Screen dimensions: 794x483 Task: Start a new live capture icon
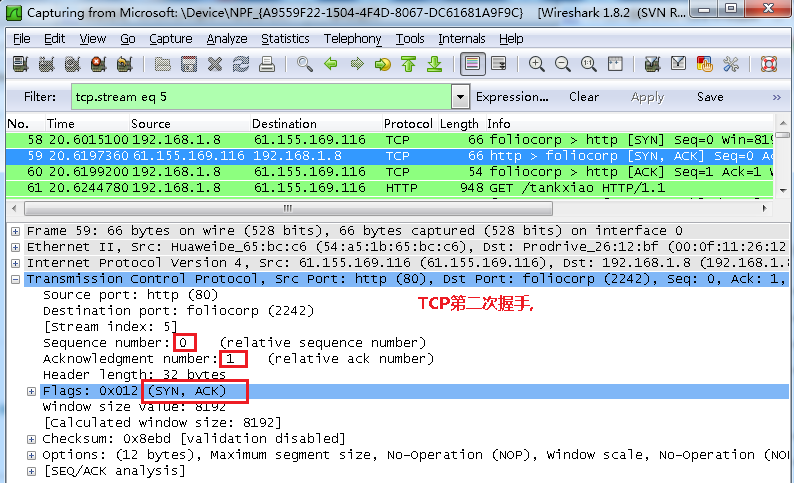pyautogui.click(x=72, y=64)
